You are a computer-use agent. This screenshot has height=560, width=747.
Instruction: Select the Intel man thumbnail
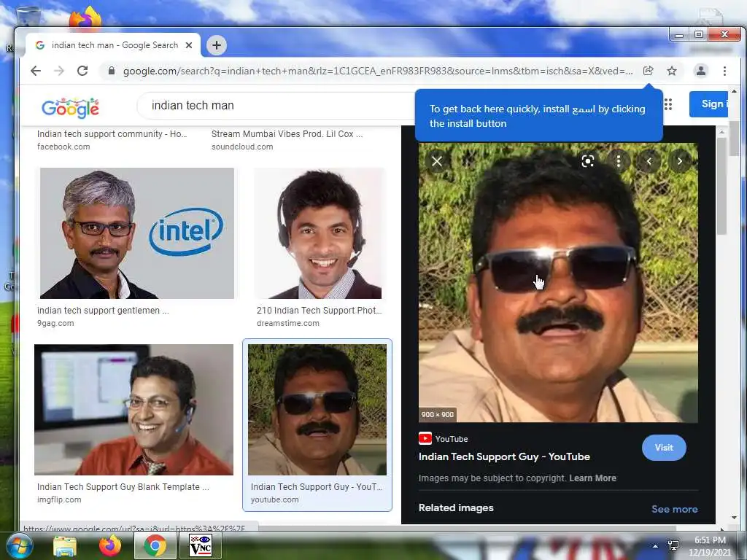136,233
